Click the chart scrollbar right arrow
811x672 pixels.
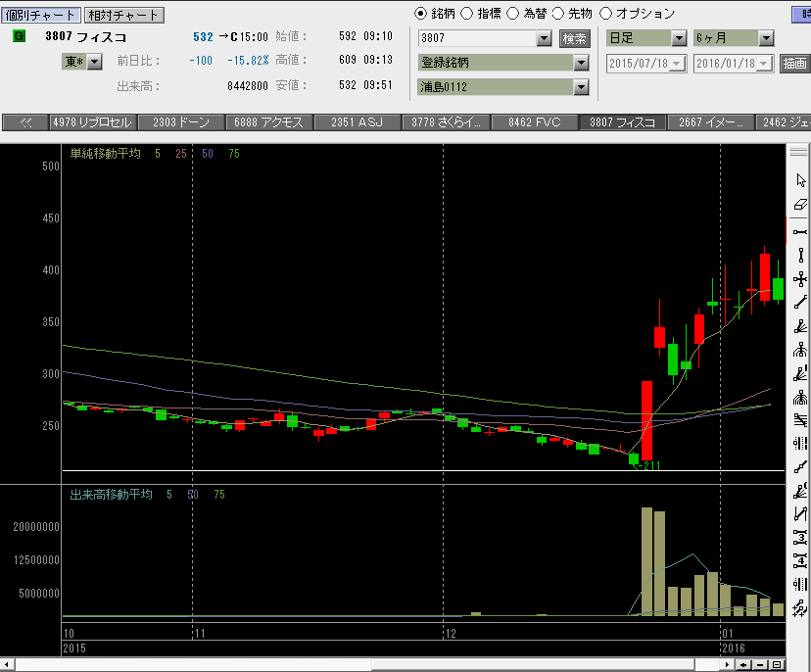click(727, 665)
